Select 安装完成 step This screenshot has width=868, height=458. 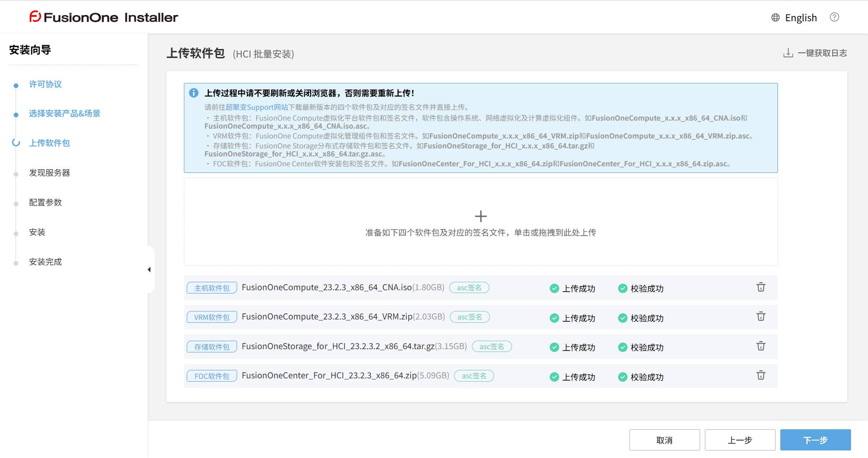point(45,262)
